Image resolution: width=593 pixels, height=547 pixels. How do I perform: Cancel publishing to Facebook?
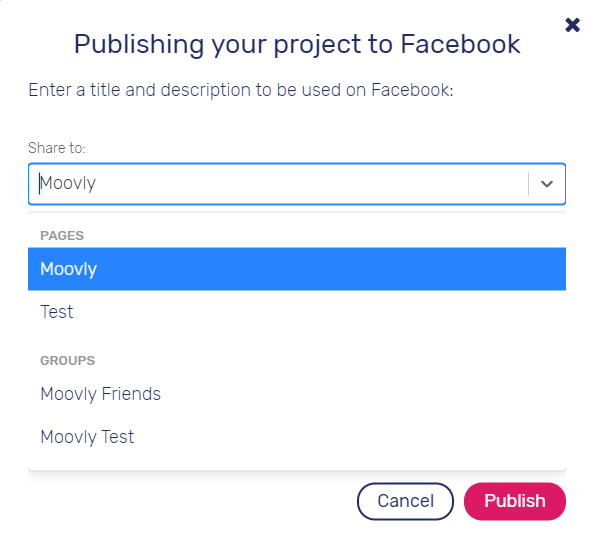coord(405,501)
